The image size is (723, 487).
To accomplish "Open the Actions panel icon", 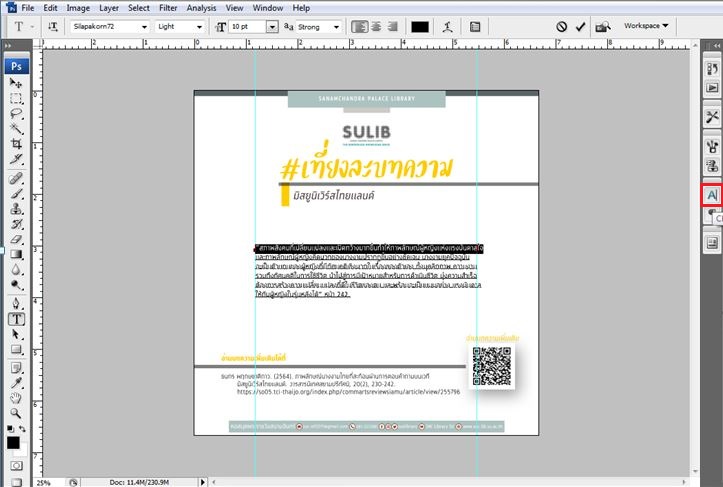I will tap(712, 87).
